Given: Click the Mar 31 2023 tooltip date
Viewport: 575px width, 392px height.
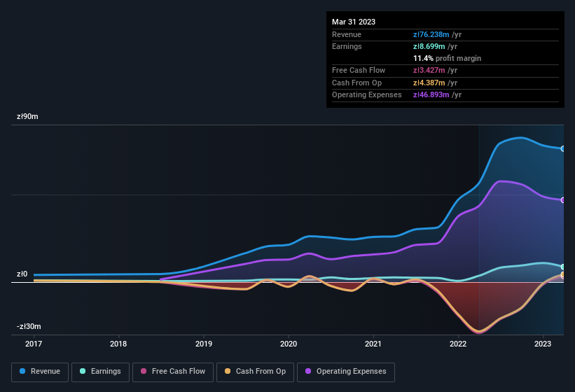Looking at the screenshot, I should click(354, 22).
